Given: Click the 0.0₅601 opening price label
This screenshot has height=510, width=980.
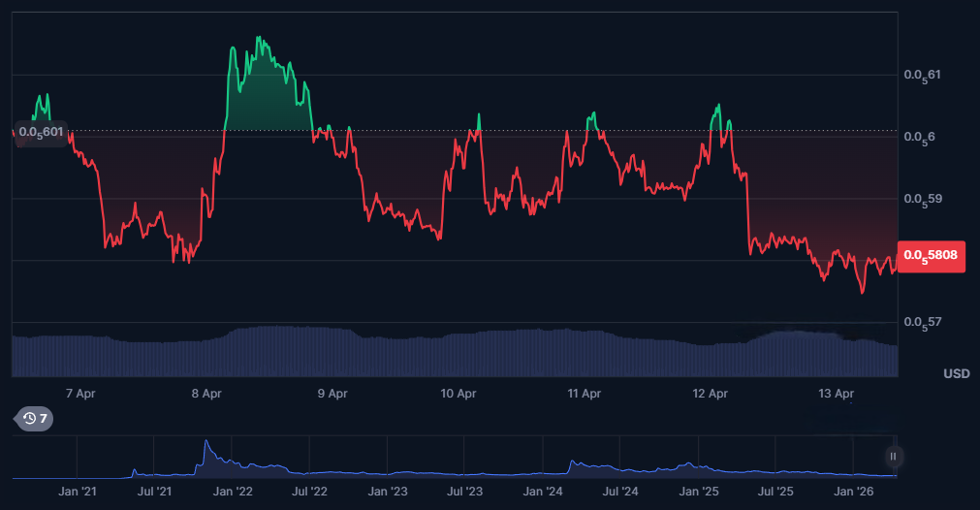Looking at the screenshot, I should pyautogui.click(x=42, y=132).
